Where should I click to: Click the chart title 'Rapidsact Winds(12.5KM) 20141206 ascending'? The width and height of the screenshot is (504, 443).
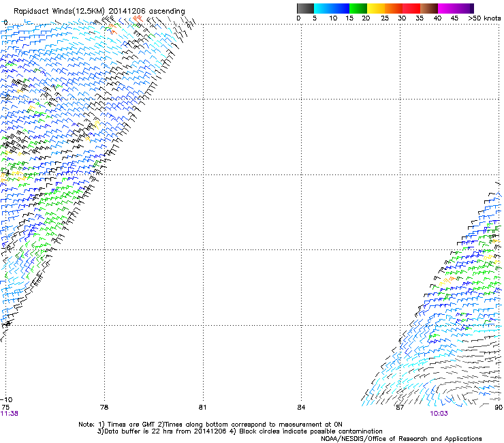pos(99,12)
